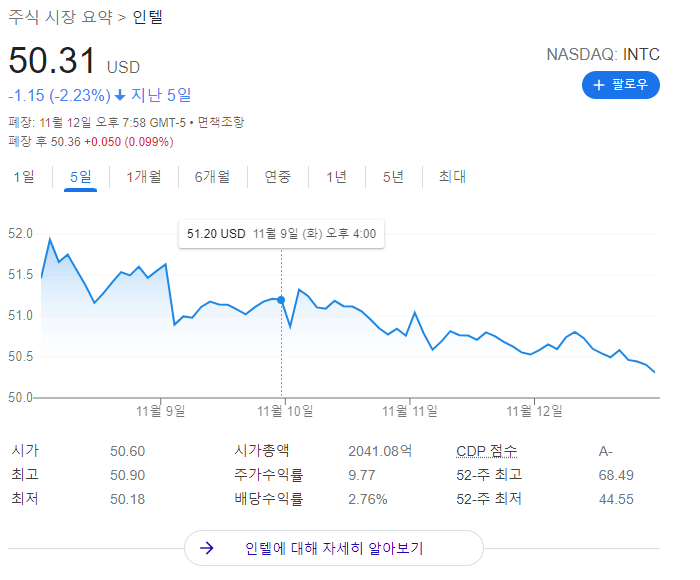
Task: Click the 주가수익률 label
Action: point(268,475)
